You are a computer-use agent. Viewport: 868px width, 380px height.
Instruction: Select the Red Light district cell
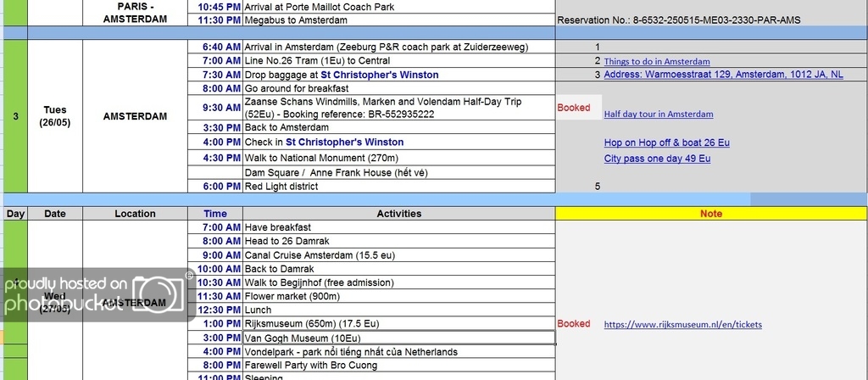[398, 186]
